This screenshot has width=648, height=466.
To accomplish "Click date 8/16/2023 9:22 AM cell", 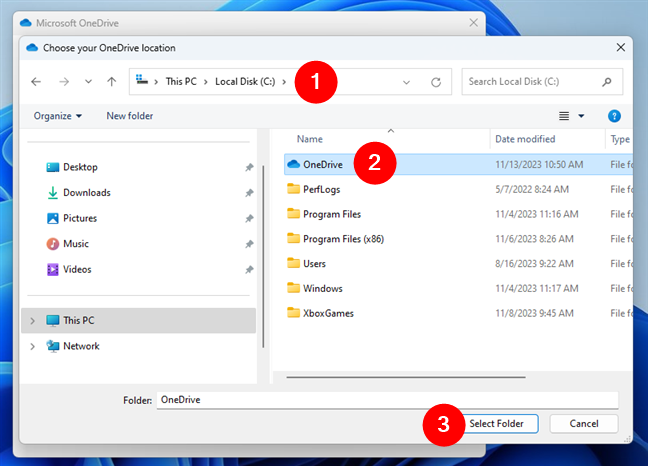I will coord(534,264).
